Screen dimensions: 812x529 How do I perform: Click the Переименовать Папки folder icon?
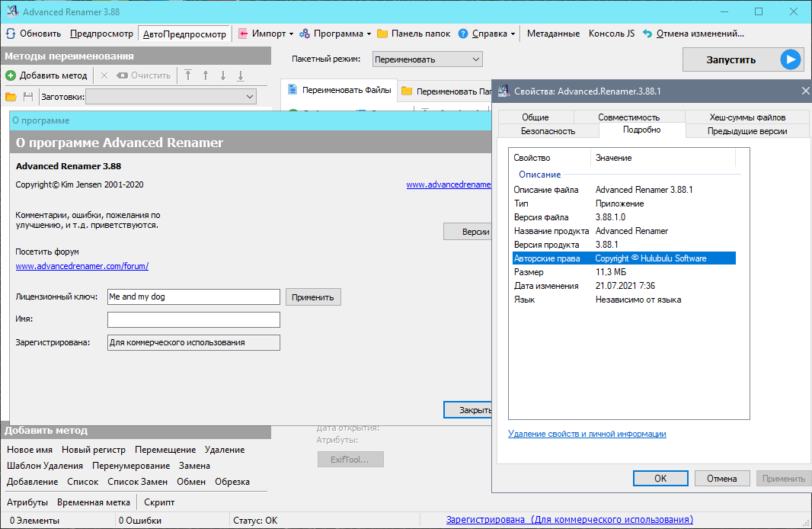click(x=407, y=91)
